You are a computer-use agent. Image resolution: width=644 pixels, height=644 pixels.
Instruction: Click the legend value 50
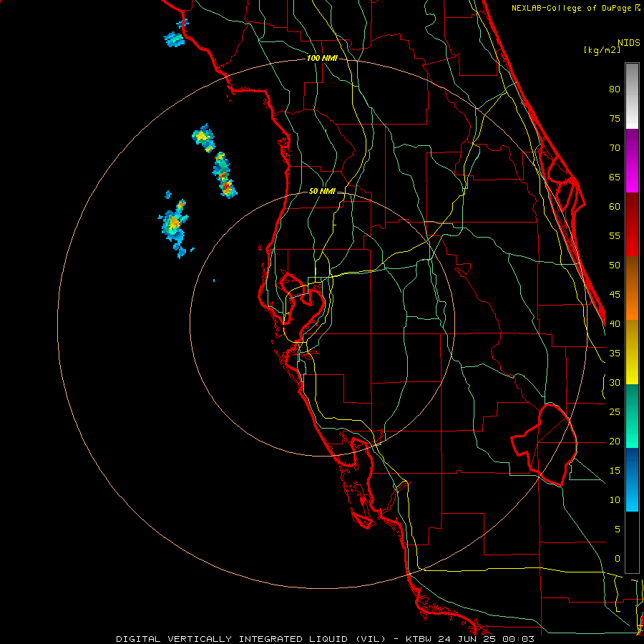615,265
